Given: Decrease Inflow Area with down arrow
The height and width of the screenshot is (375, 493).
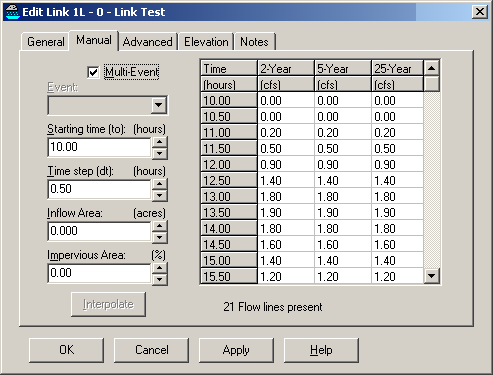Looking at the screenshot, I should pos(160,237).
